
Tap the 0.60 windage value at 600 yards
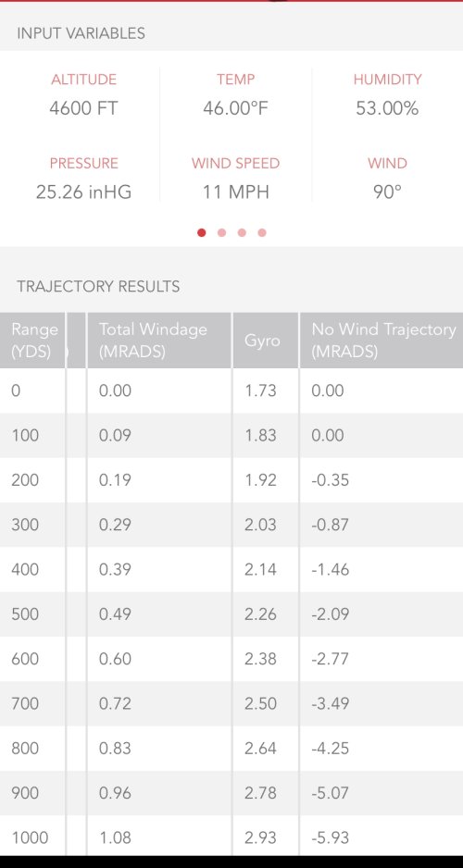pyautogui.click(x=115, y=659)
